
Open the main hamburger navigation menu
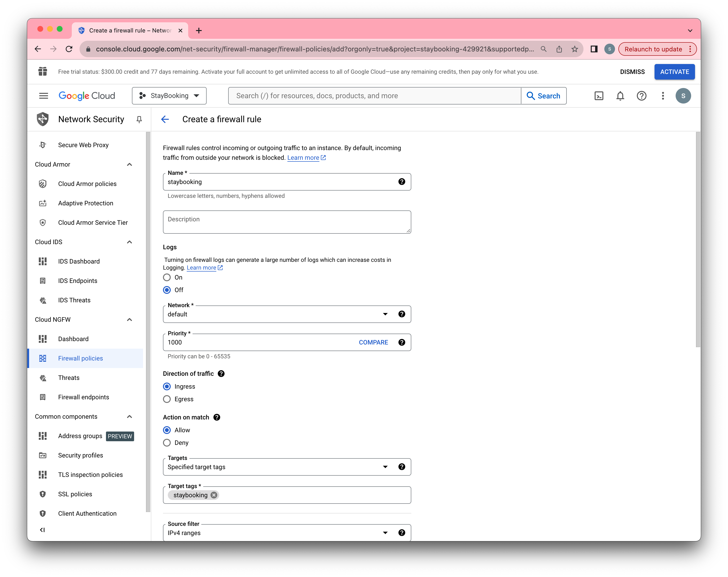pyautogui.click(x=44, y=96)
